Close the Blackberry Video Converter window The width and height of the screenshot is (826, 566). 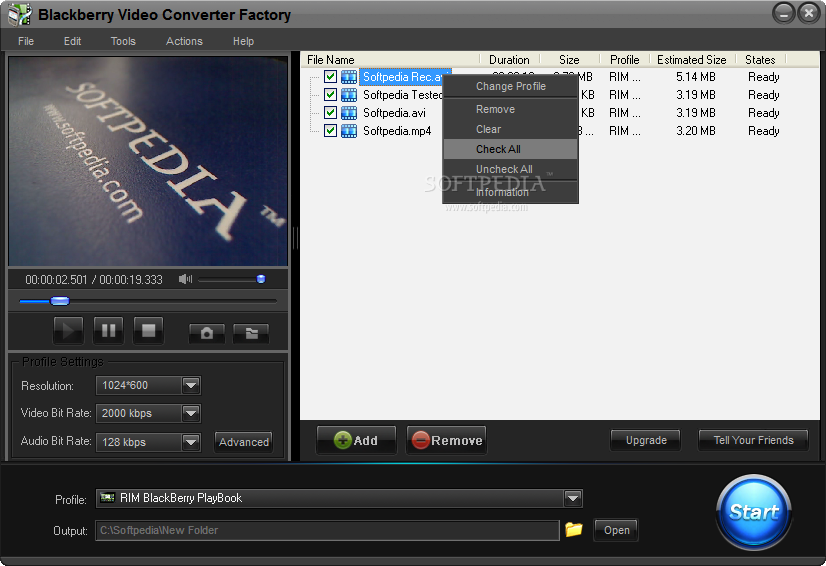click(x=809, y=13)
